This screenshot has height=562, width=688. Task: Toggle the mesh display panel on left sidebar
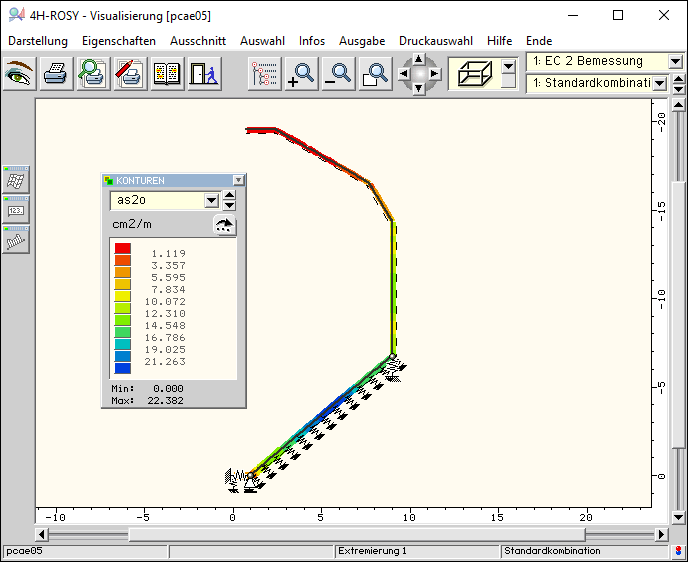(x=17, y=180)
